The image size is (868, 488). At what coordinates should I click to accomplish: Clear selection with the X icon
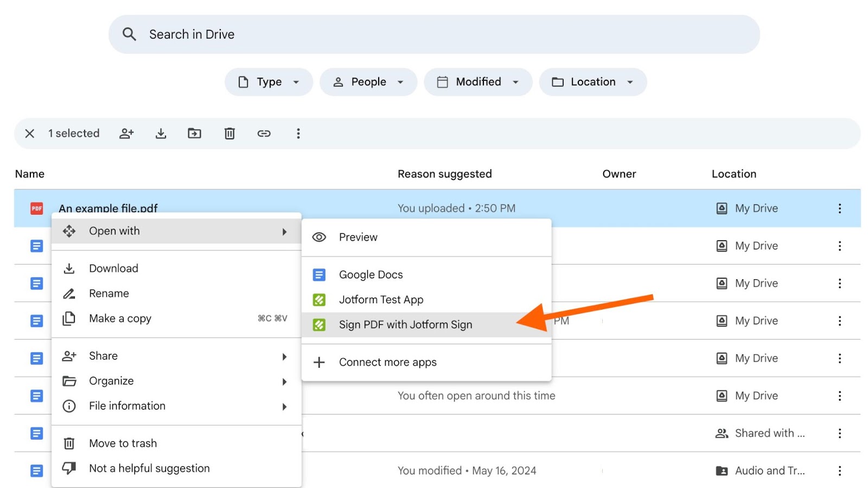[x=30, y=133]
